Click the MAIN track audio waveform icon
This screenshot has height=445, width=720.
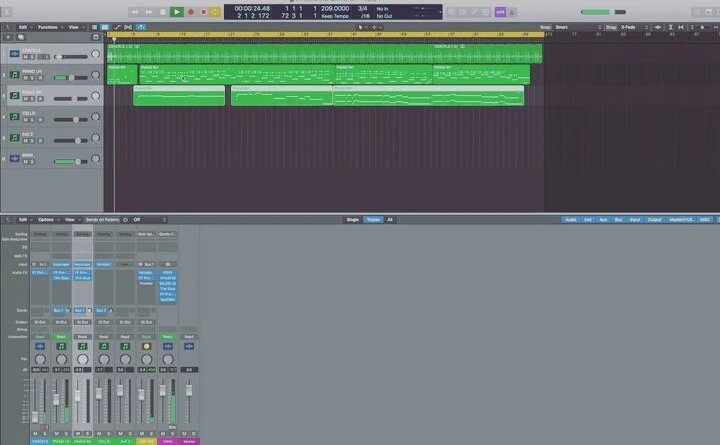15,158
